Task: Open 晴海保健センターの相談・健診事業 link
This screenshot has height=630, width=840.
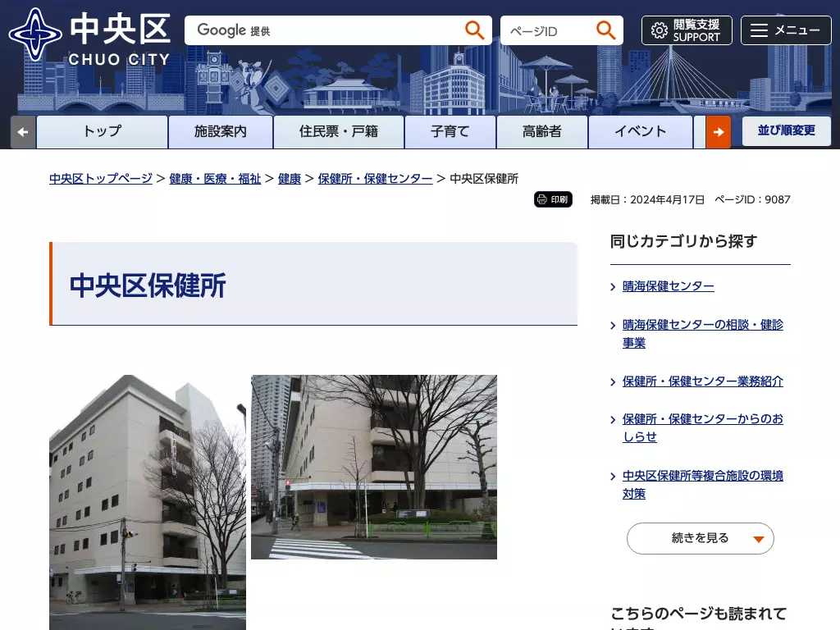Action: tap(702, 334)
